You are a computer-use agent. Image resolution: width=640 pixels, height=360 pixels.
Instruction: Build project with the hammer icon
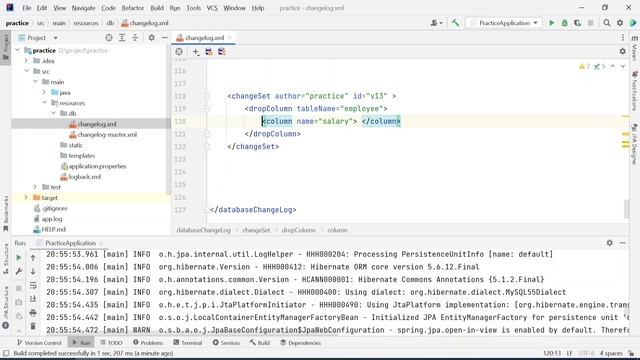click(455, 23)
